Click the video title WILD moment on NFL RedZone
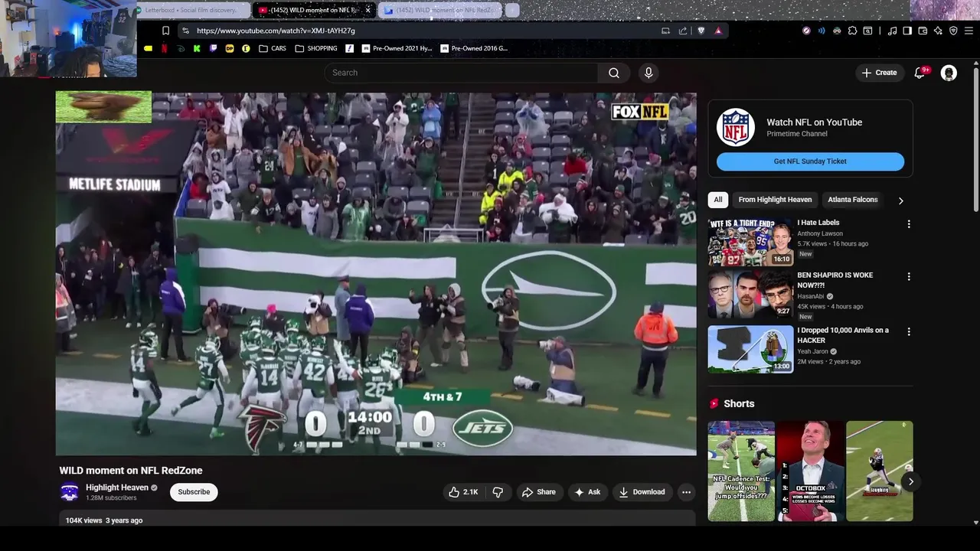The width and height of the screenshot is (980, 551). (x=131, y=471)
